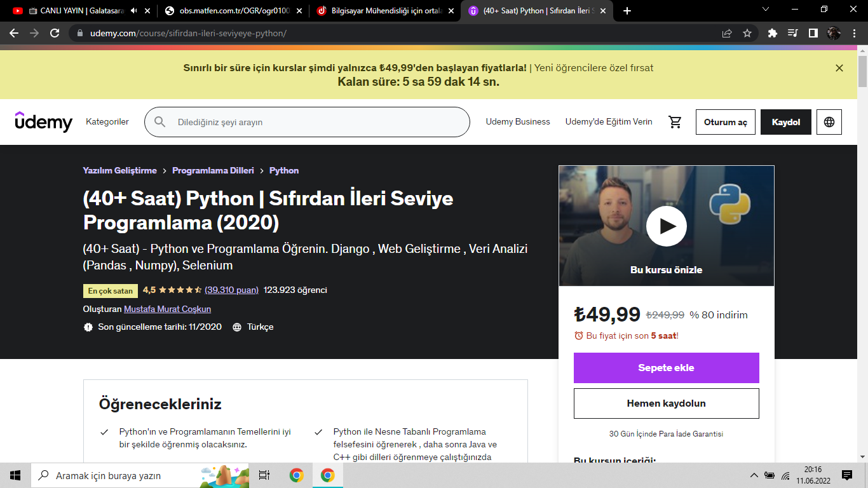The image size is (868, 488).
Task: Open Windows Start menu
Action: (15, 475)
